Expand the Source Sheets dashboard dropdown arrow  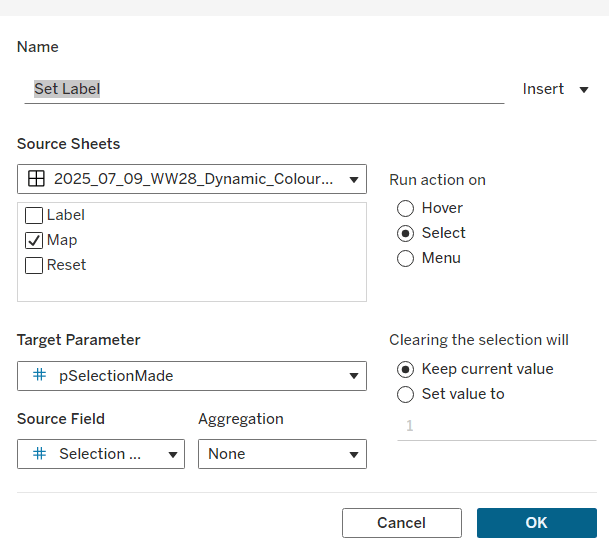click(x=353, y=180)
